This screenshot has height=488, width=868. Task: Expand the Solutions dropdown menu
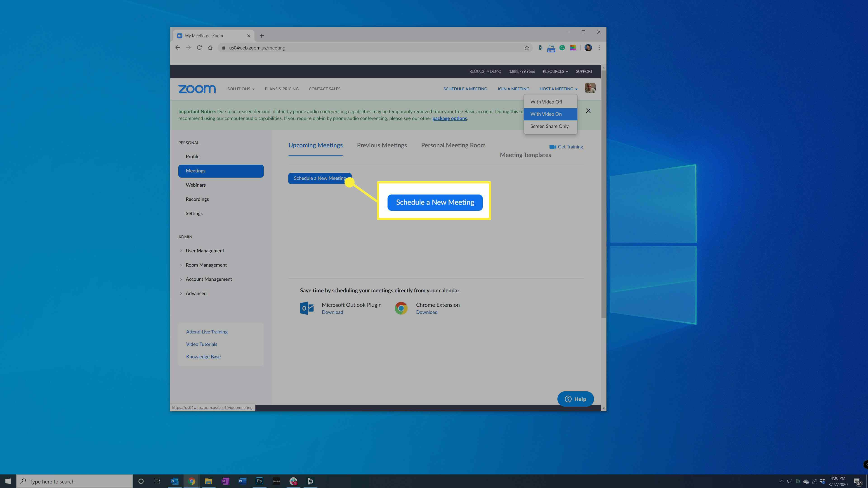(x=241, y=89)
